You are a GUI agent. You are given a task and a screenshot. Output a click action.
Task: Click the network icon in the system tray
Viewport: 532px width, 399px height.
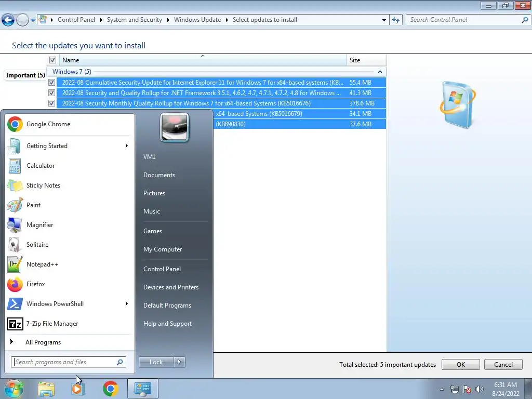[454, 390]
